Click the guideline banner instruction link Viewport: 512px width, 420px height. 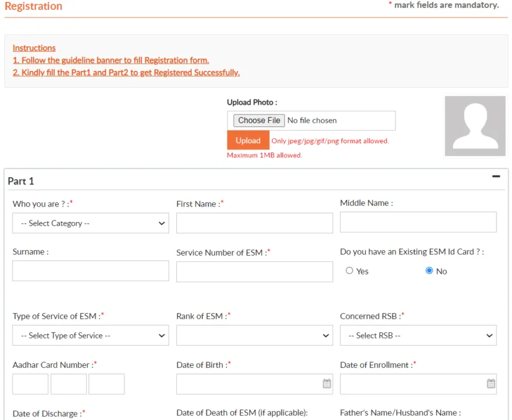(111, 60)
